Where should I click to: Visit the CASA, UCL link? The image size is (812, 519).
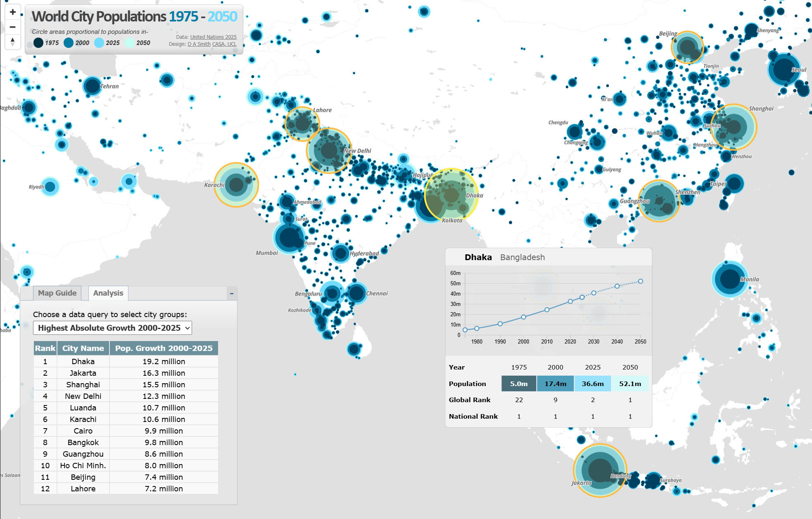[x=224, y=44]
